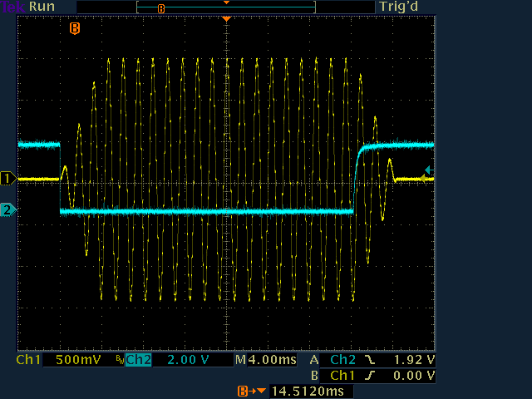The image size is (532, 399).
Task: Click the 1.92 V trigger level
Action: [x=414, y=360]
